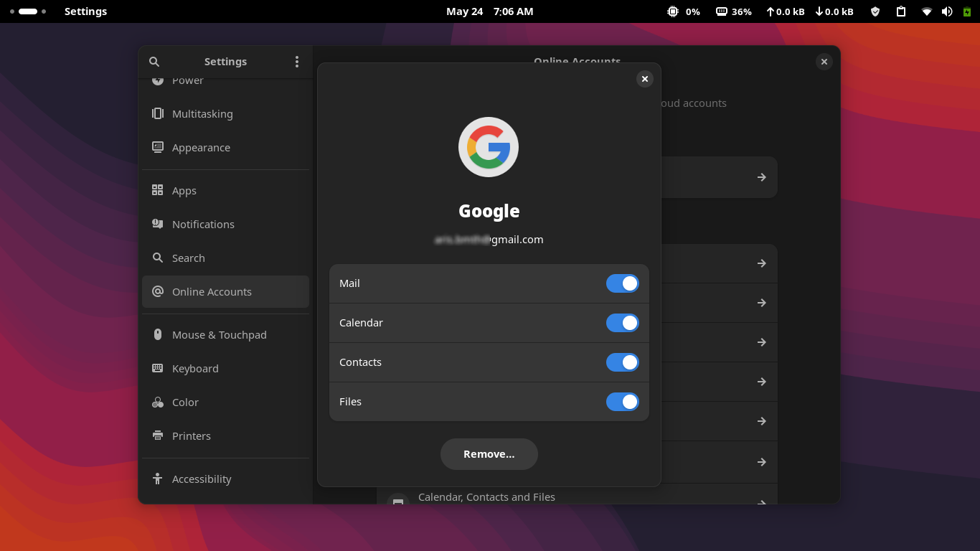980x551 pixels.
Task: Disable the Files toggle
Action: [622, 402]
